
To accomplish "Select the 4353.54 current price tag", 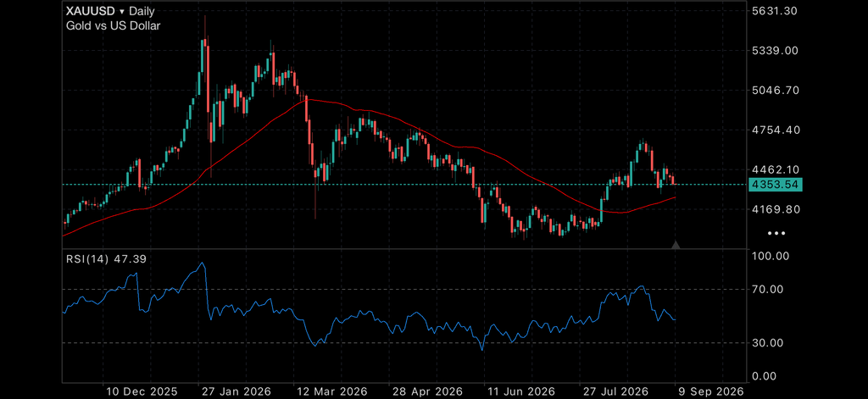I will (776, 185).
